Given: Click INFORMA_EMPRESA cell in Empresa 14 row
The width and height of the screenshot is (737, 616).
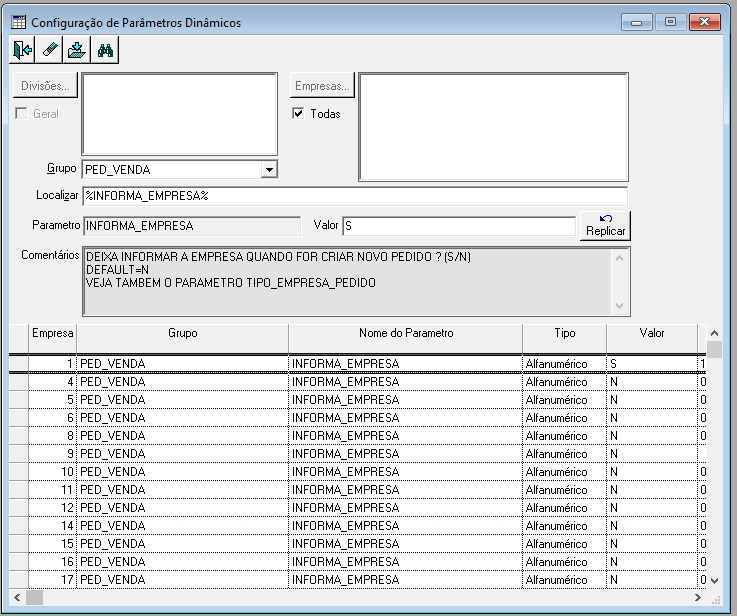Looking at the screenshot, I should click(406, 526).
